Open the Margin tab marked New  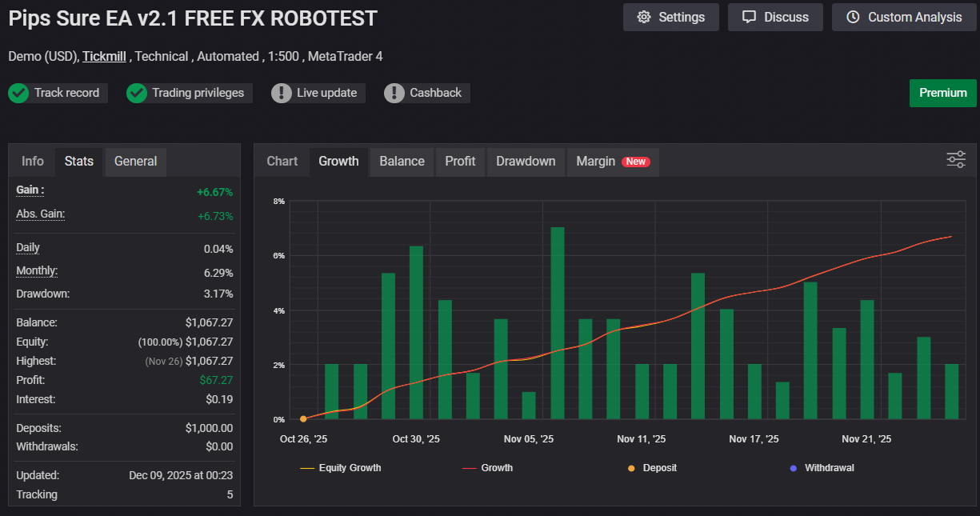tap(612, 161)
